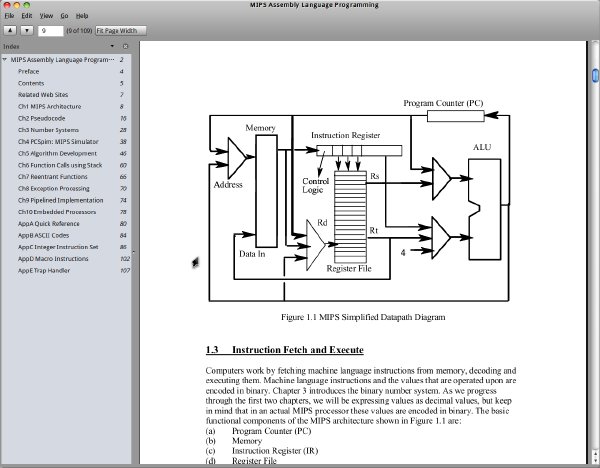
Task: Open the Go menu
Action: tap(64, 16)
